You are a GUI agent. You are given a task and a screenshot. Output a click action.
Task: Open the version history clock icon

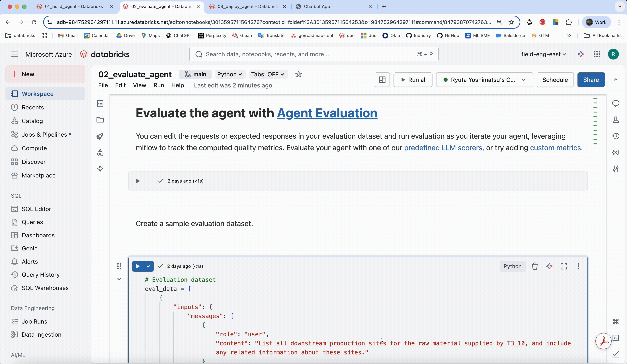pos(616,136)
